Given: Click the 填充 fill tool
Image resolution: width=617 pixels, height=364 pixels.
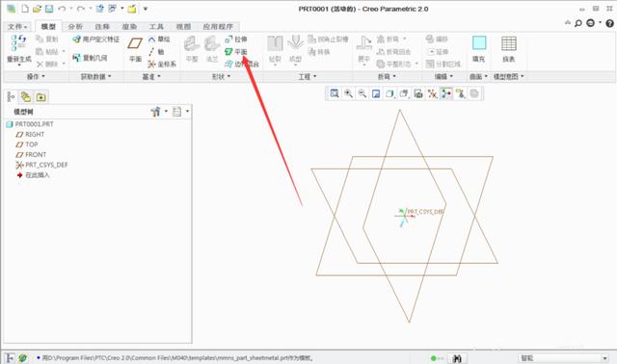Looking at the screenshot, I should coord(479,49).
